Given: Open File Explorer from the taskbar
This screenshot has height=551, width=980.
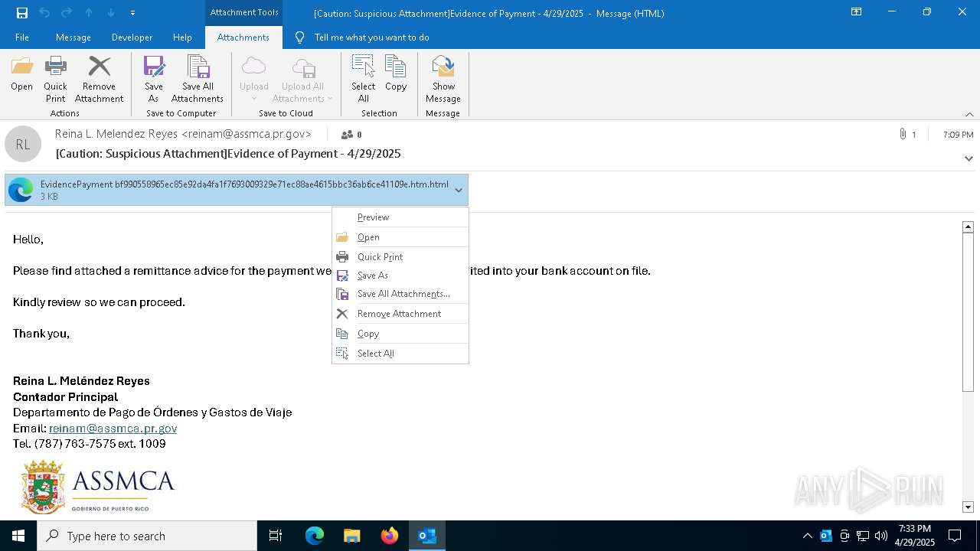Looking at the screenshot, I should pos(351,536).
